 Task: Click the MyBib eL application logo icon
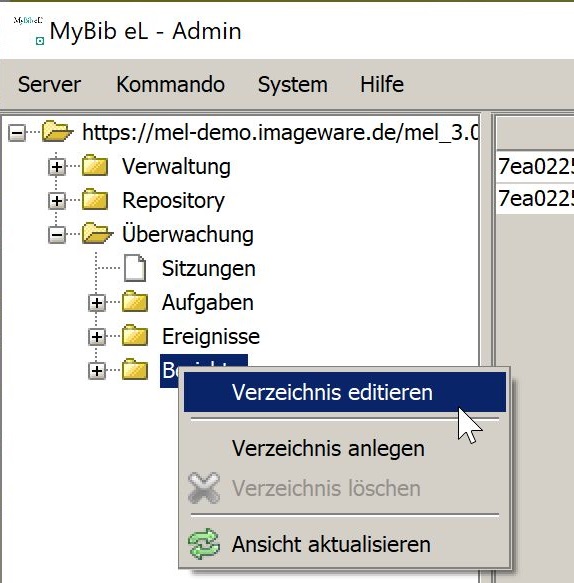tap(29, 30)
